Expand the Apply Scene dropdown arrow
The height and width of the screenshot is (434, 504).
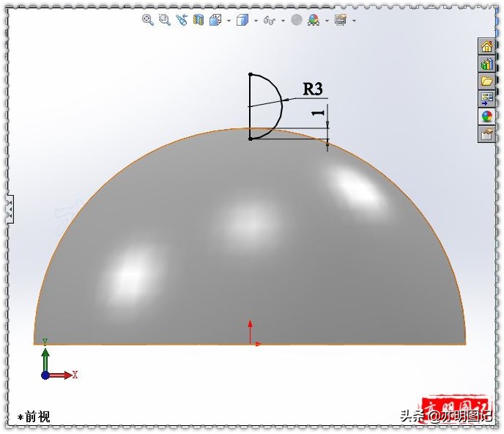[327, 21]
